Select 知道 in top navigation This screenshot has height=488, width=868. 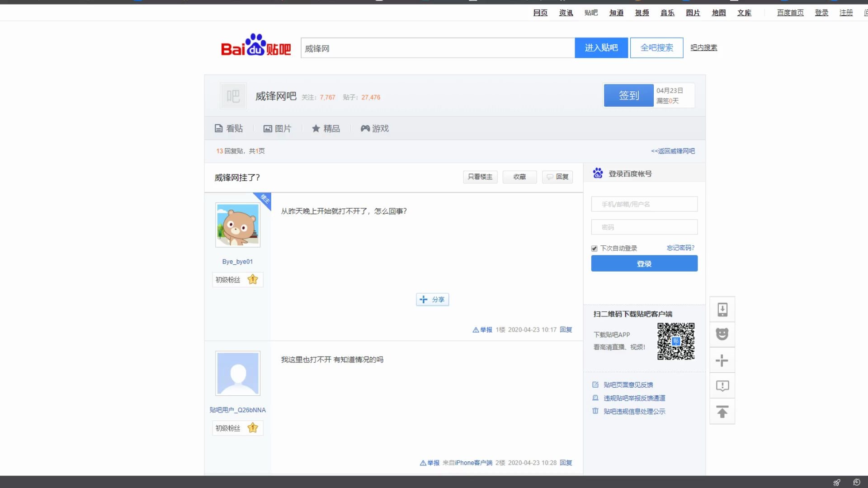click(x=616, y=13)
